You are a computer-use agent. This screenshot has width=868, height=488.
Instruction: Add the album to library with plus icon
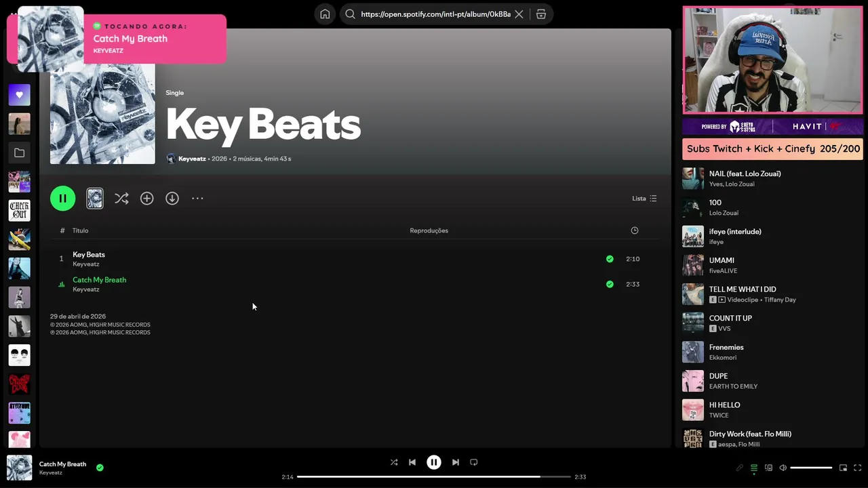click(146, 199)
